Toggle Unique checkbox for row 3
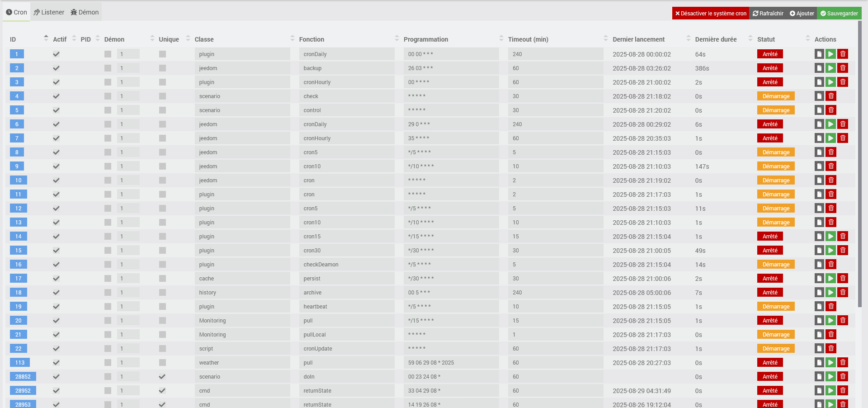 click(x=162, y=82)
